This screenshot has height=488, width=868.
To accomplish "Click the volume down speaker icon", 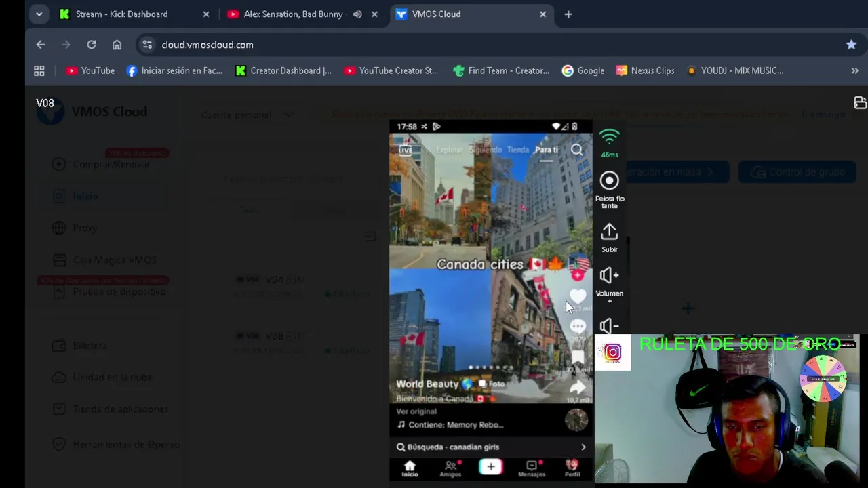I will [610, 326].
